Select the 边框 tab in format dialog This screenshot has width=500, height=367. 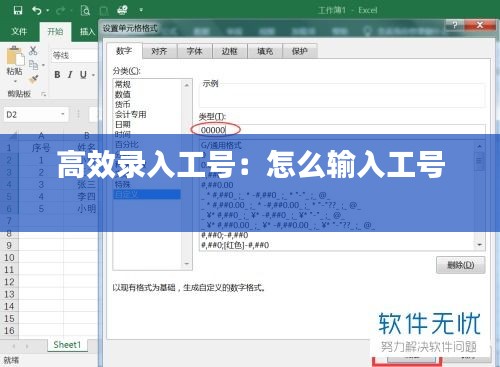[x=230, y=51]
